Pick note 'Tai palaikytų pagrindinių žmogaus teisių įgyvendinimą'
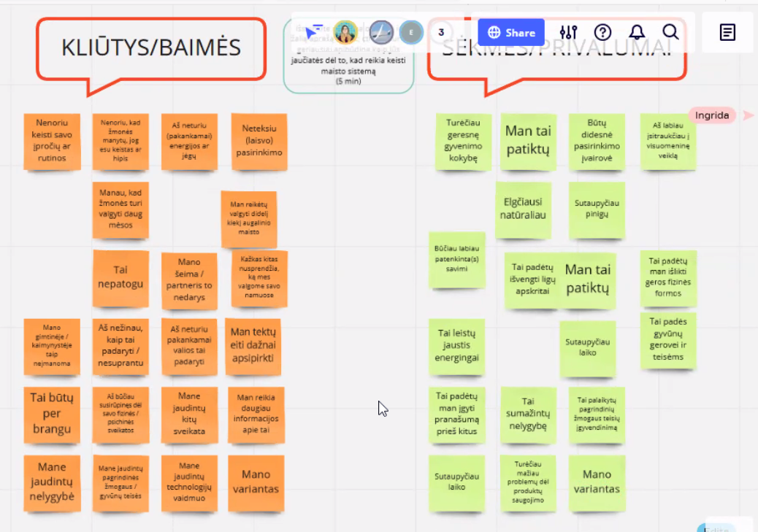Screen dimensions: 758x532 coord(597,415)
